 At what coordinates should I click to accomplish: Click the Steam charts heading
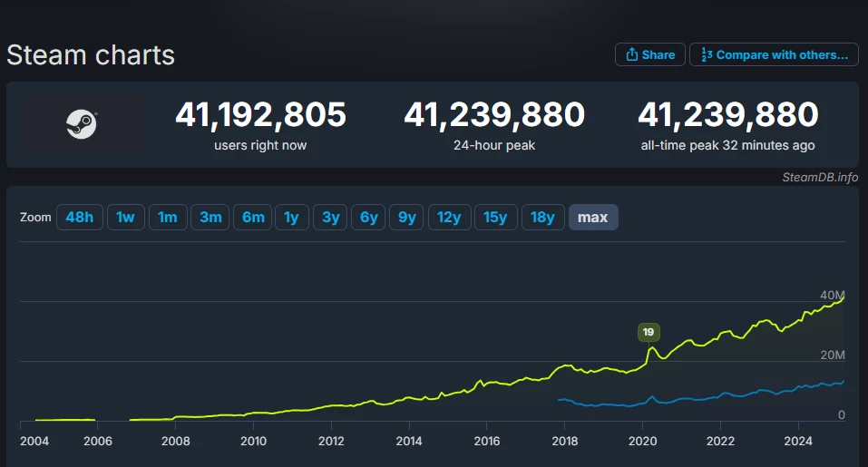coord(91,55)
